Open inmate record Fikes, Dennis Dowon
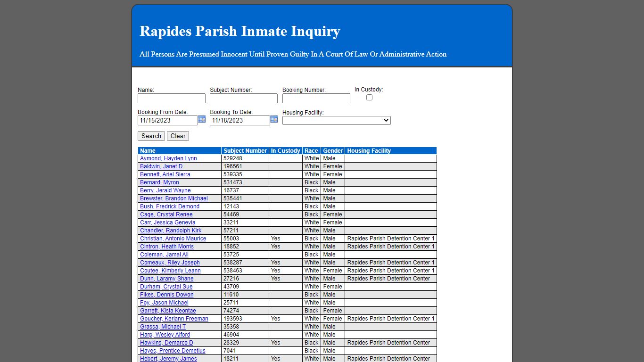The height and width of the screenshot is (362, 644). pos(167,295)
